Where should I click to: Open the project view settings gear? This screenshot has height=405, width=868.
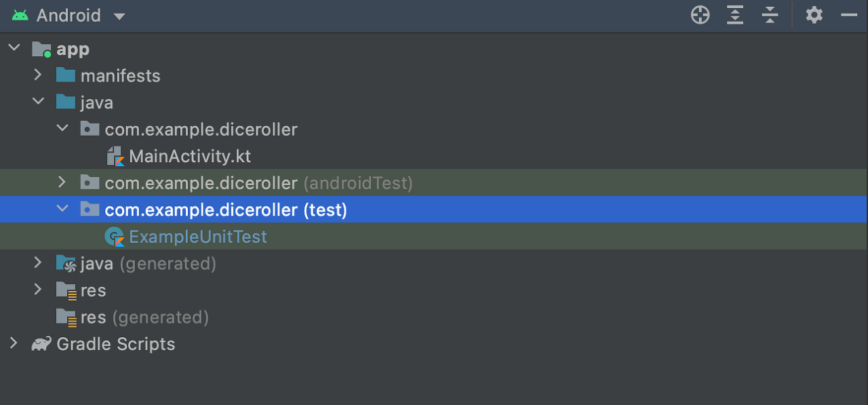click(x=814, y=15)
